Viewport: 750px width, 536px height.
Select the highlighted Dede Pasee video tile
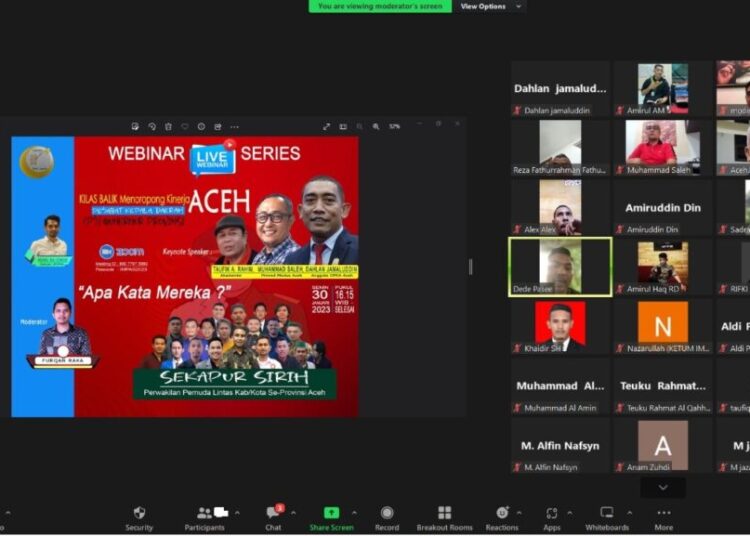tap(560, 267)
